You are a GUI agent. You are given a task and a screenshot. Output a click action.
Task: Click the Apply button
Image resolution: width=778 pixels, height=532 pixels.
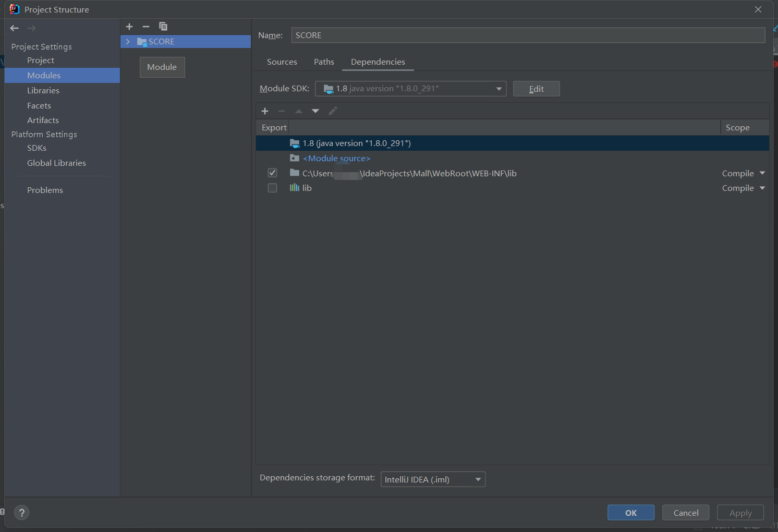(x=740, y=513)
